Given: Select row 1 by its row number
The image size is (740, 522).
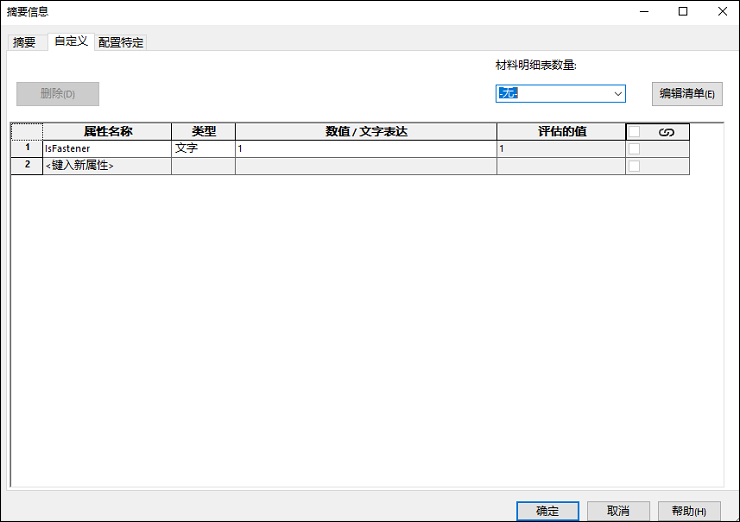Looking at the screenshot, I should point(27,149).
